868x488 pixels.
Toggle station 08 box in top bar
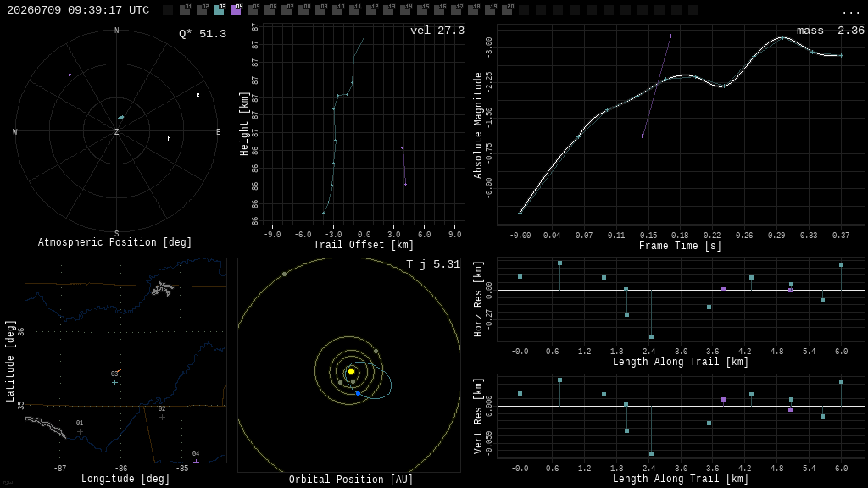(303, 10)
